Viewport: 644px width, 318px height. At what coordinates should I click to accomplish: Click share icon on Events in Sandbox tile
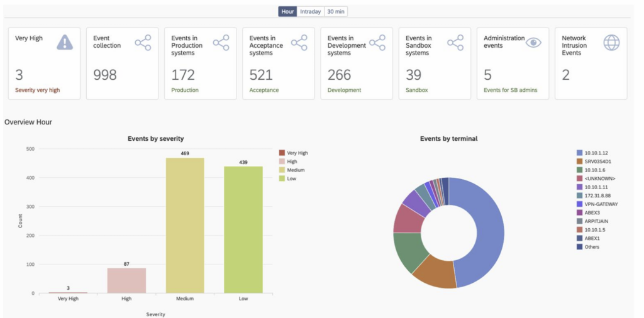[455, 42]
